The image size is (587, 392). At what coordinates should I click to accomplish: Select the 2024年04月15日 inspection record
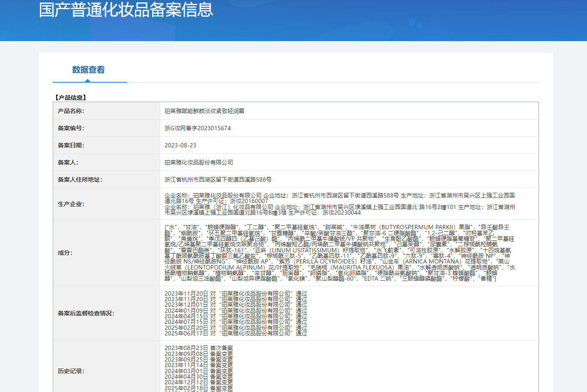(x=236, y=316)
